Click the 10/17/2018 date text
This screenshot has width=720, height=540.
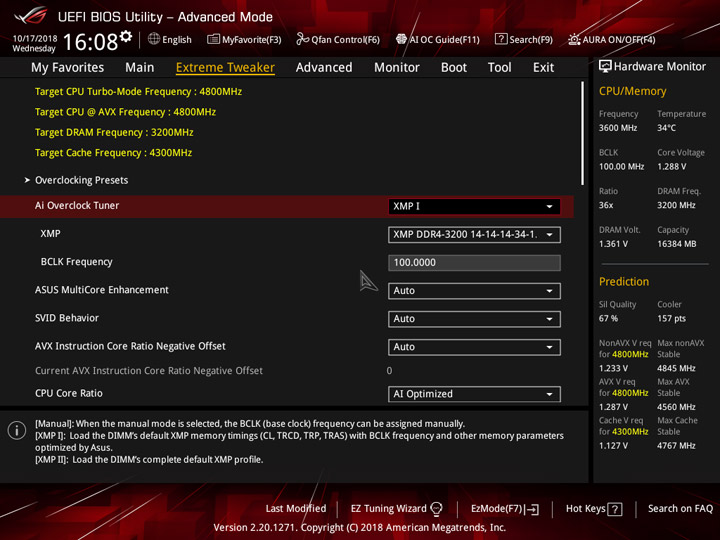[35, 38]
